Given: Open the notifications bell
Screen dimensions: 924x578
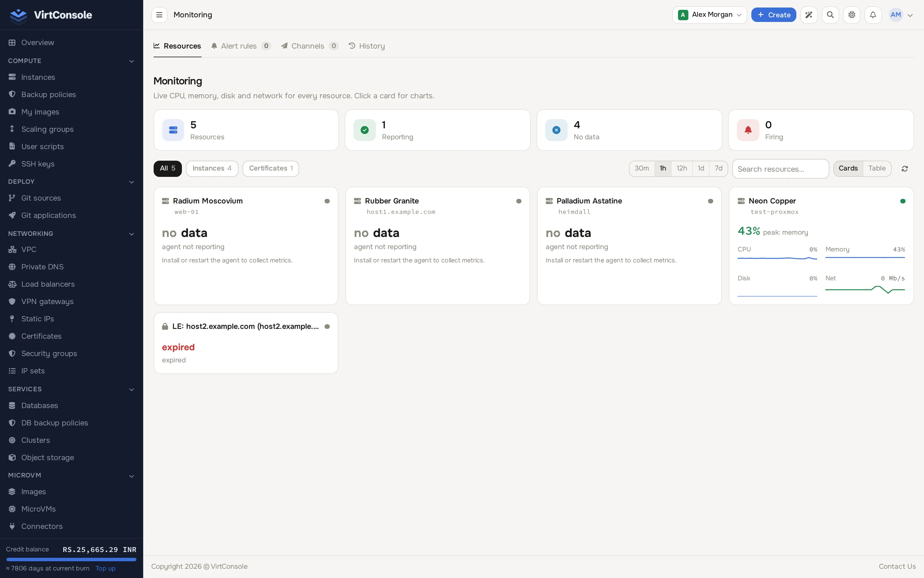Looking at the screenshot, I should coord(873,15).
